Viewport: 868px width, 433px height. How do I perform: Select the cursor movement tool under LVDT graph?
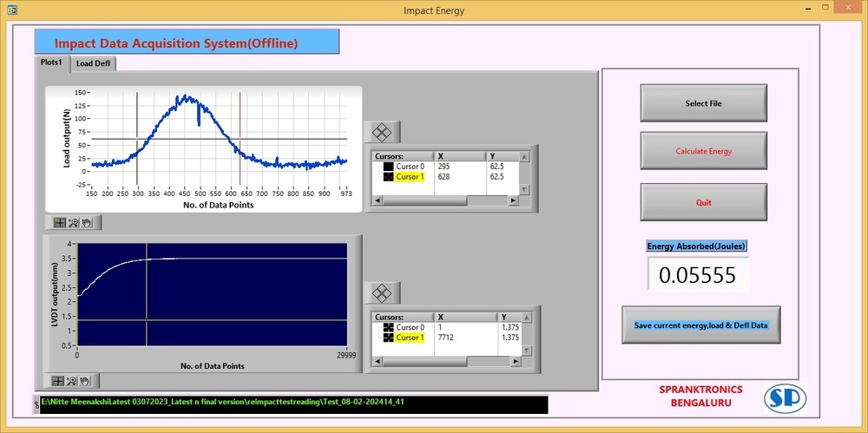57,380
